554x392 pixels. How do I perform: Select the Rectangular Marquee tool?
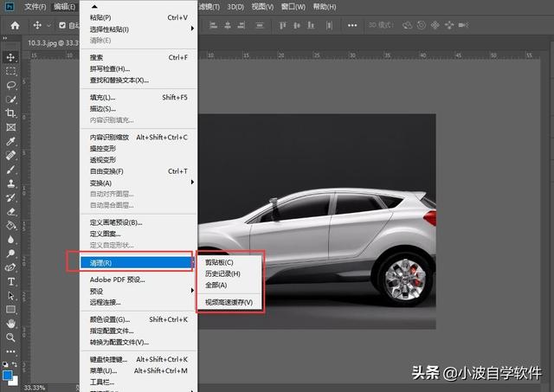(11, 71)
